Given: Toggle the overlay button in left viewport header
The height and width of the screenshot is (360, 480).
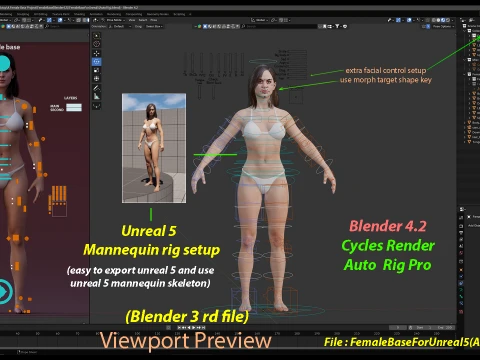Looking at the screenshot, I should tap(60, 20).
